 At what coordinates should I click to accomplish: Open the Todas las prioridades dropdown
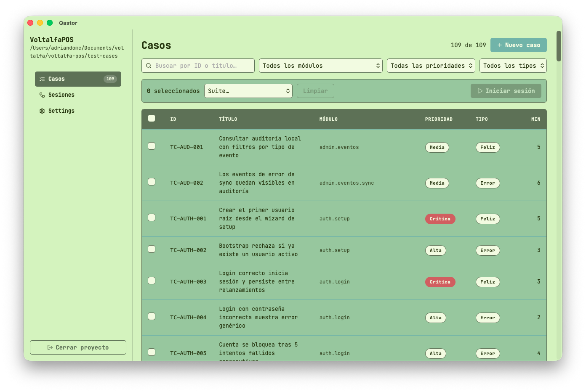431,66
